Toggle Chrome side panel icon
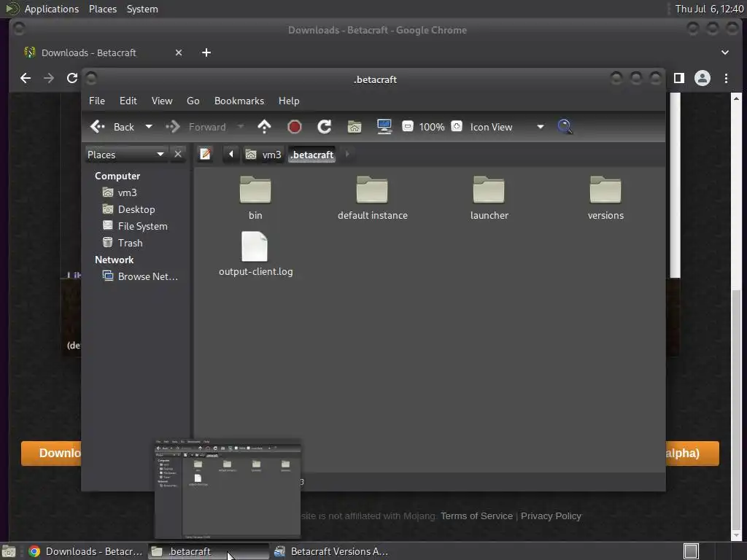Image resolution: width=747 pixels, height=560 pixels. (679, 78)
